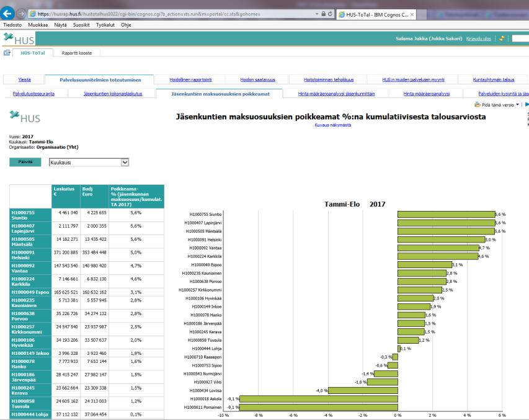
Task: Open Hinta-määräeroanalyysi jäsenkunnittain sub-tab
Action: pos(336,94)
